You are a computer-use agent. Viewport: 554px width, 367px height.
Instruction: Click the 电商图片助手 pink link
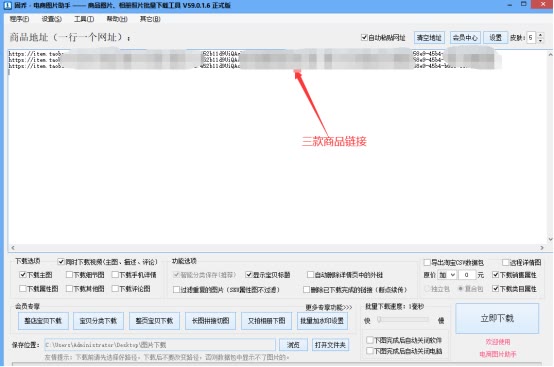tap(497, 354)
